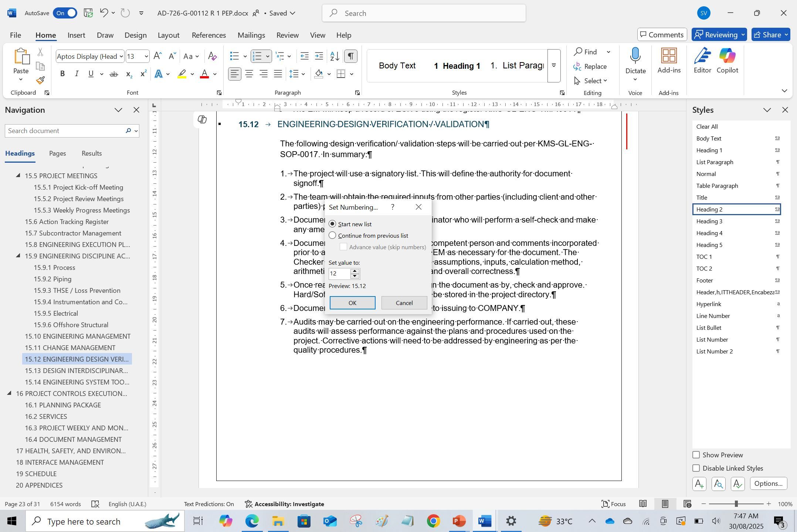Toggle Bold formatting in ribbon
The width and height of the screenshot is (797, 532).
[x=62, y=74]
